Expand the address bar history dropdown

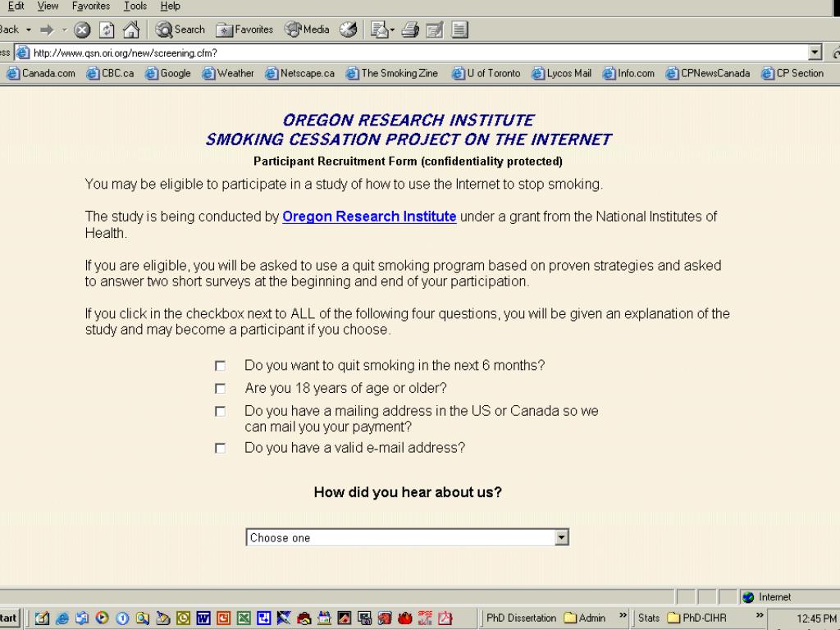tap(815, 52)
